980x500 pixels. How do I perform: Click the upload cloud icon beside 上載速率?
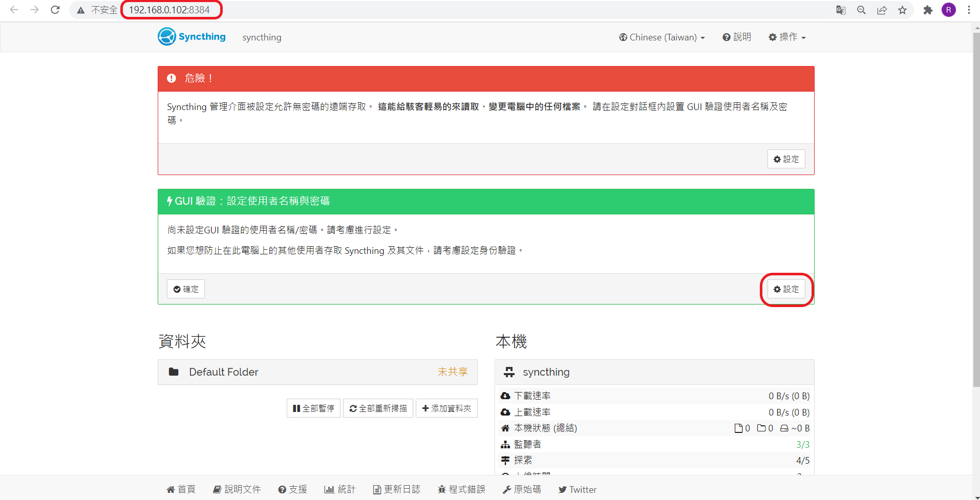pyautogui.click(x=505, y=412)
